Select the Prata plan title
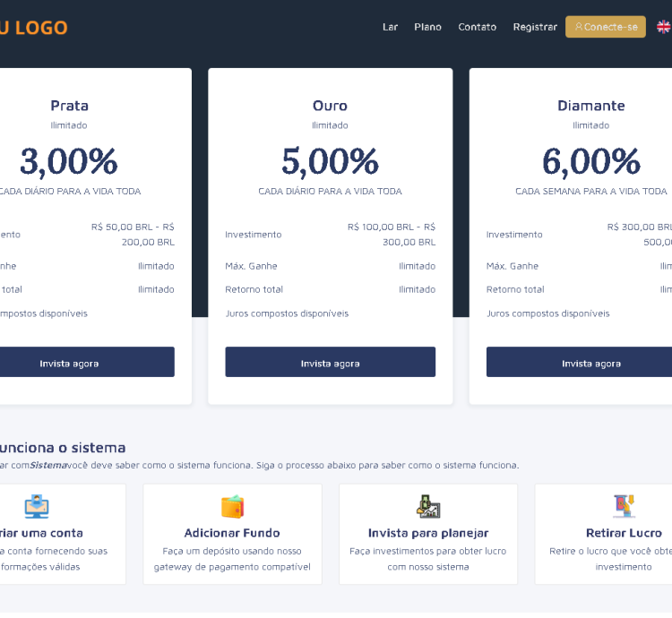Image resolution: width=672 pixels, height=618 pixels. pos(69,106)
